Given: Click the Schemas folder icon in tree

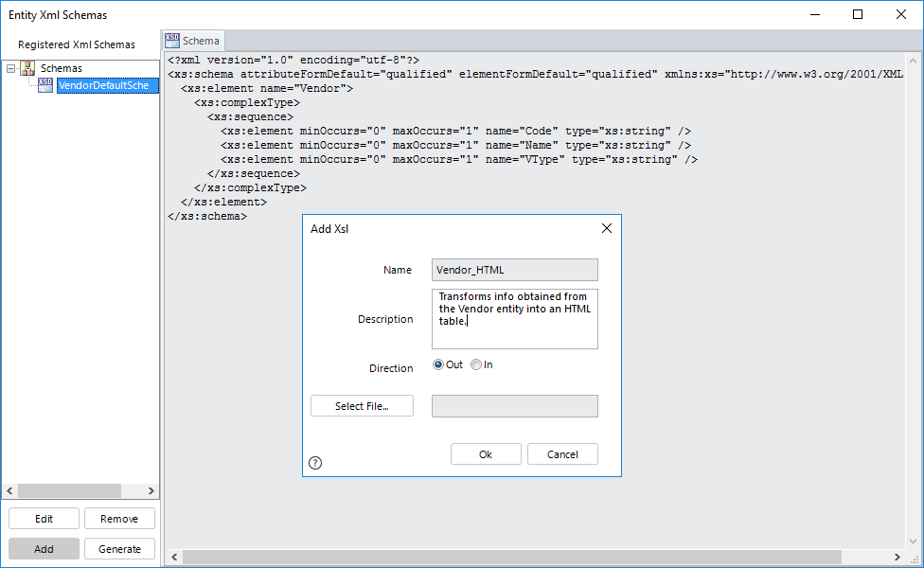Looking at the screenshot, I should tap(27, 68).
